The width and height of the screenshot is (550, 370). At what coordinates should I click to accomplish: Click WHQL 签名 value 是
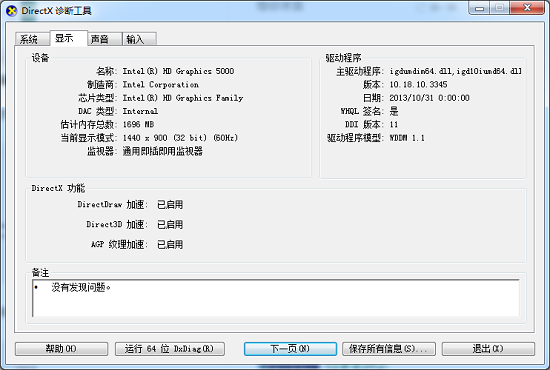pyautogui.click(x=394, y=111)
